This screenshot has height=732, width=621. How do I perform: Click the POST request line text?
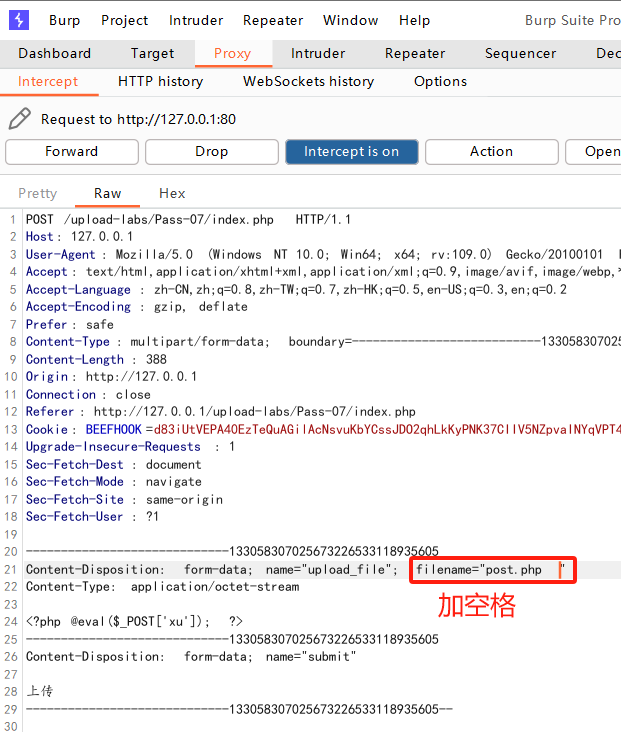[x=188, y=219]
